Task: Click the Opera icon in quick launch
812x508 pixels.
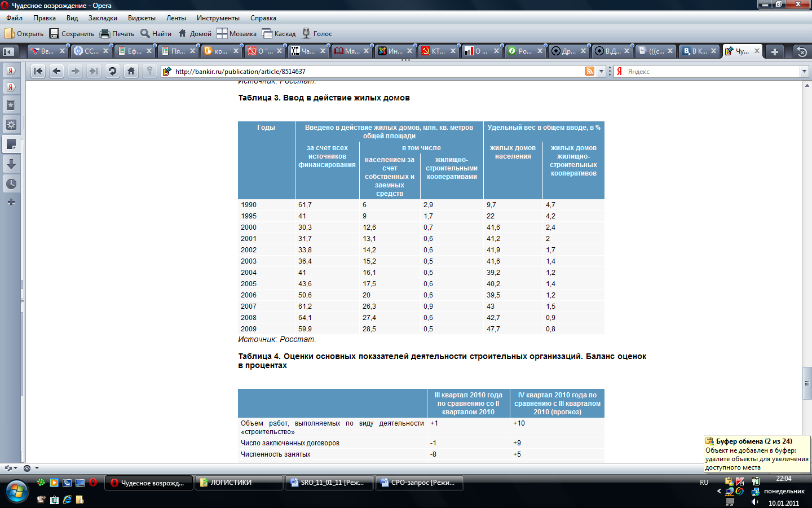Action: click(93, 483)
